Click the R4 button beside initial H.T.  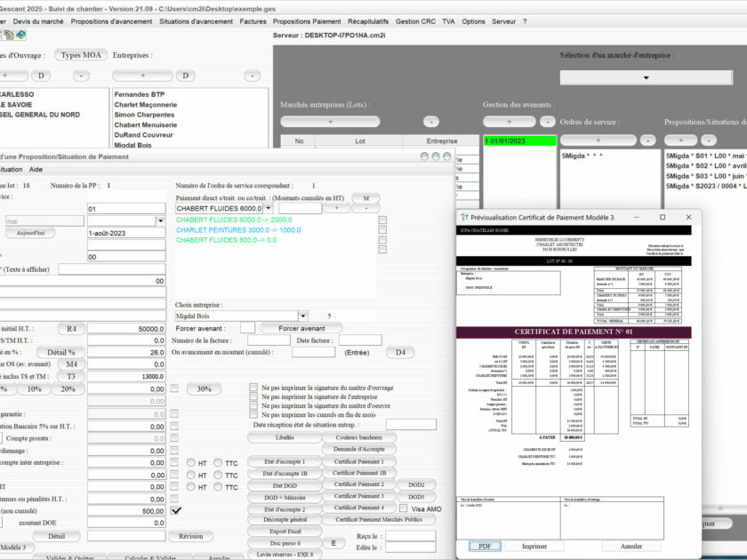click(x=71, y=329)
